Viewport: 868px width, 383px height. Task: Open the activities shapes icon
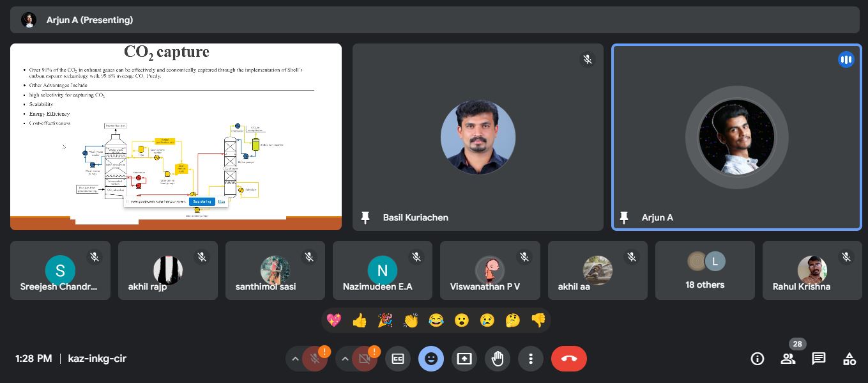849,359
